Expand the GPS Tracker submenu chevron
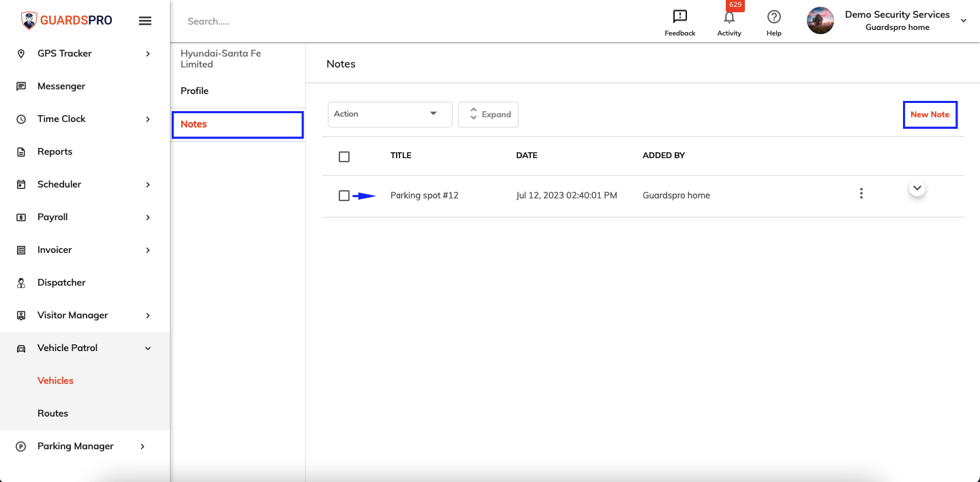Screen dimensions: 980x482 (x=148, y=53)
